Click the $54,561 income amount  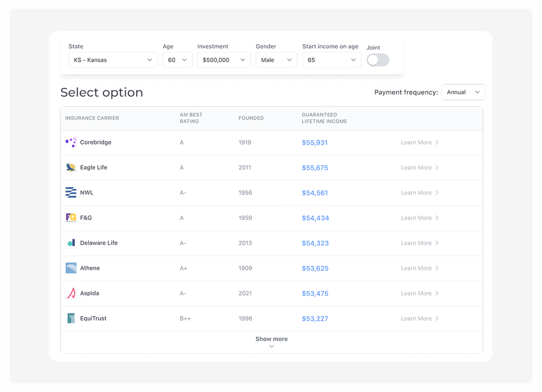click(x=315, y=193)
